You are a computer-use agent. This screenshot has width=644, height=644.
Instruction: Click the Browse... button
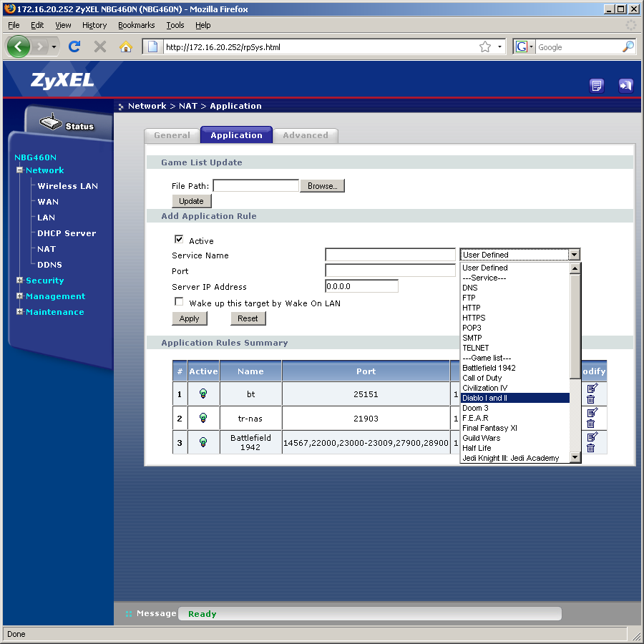[323, 185]
